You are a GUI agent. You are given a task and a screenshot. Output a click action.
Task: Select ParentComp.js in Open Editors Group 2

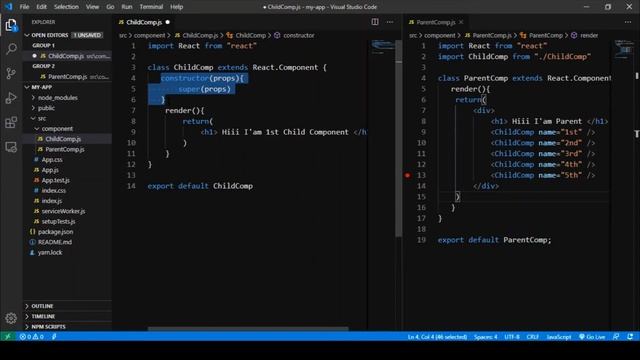67,77
